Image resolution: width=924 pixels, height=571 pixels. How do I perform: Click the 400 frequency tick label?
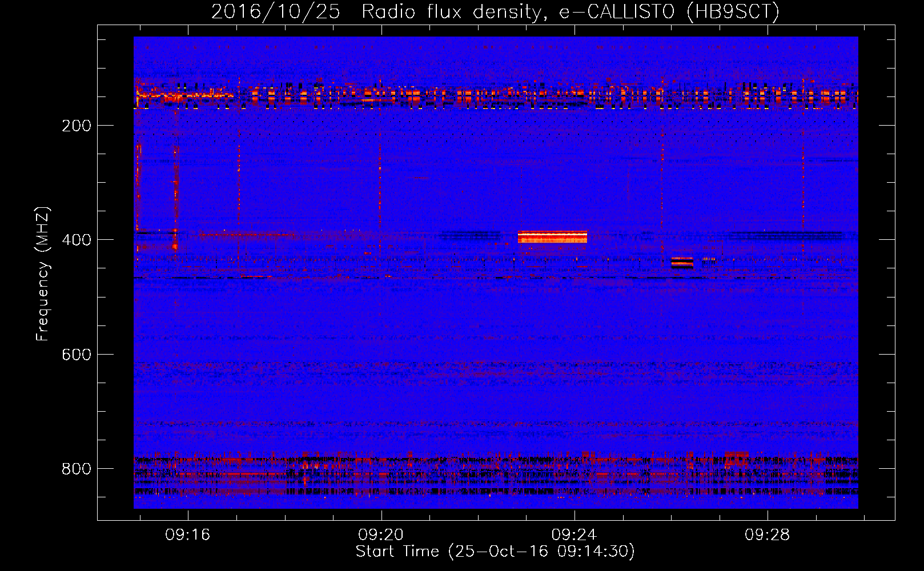(x=77, y=240)
